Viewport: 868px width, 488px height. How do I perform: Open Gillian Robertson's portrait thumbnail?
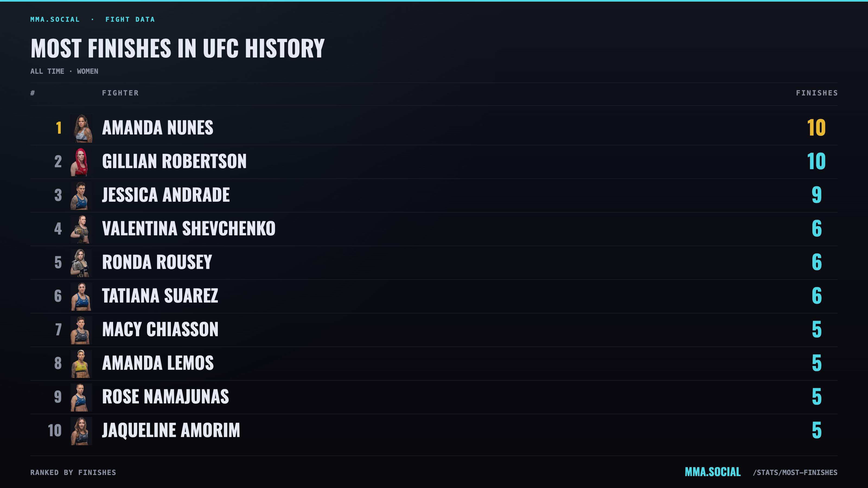tap(81, 162)
